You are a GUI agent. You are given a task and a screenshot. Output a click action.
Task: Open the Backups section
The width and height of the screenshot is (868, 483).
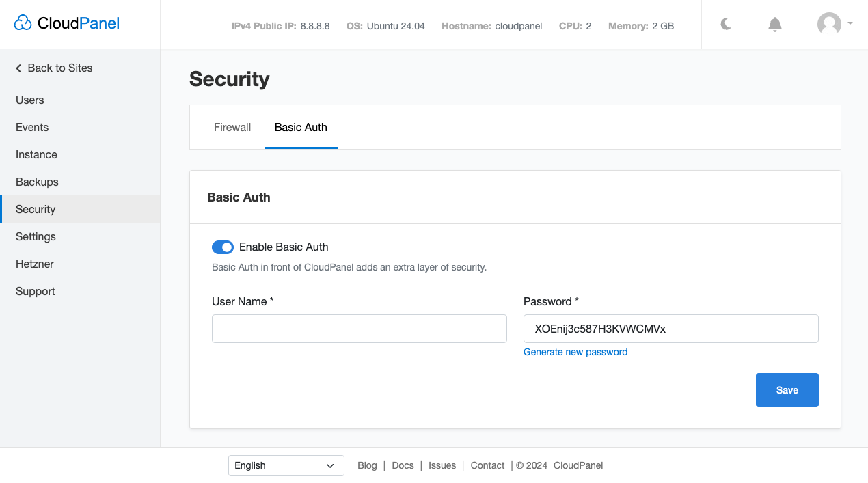tap(37, 182)
